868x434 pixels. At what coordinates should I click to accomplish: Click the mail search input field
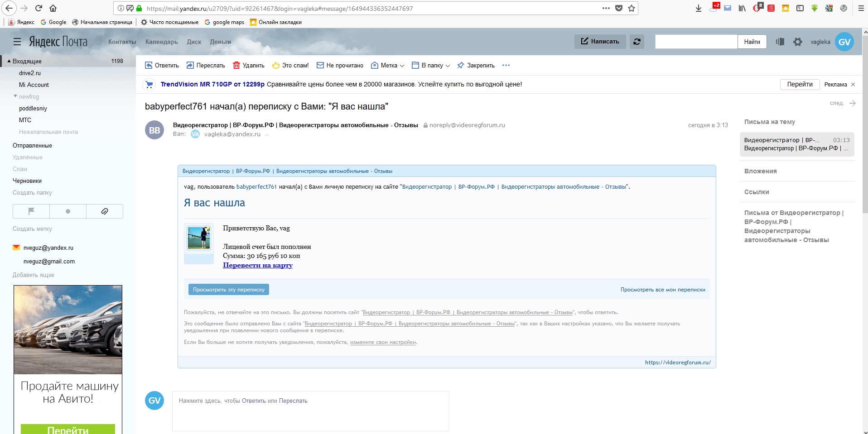pos(696,42)
